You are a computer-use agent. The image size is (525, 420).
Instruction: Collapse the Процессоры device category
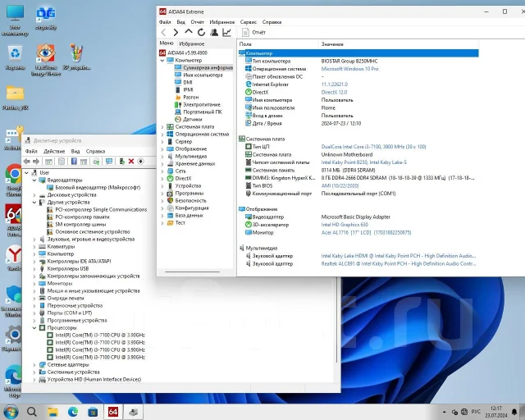point(34,327)
